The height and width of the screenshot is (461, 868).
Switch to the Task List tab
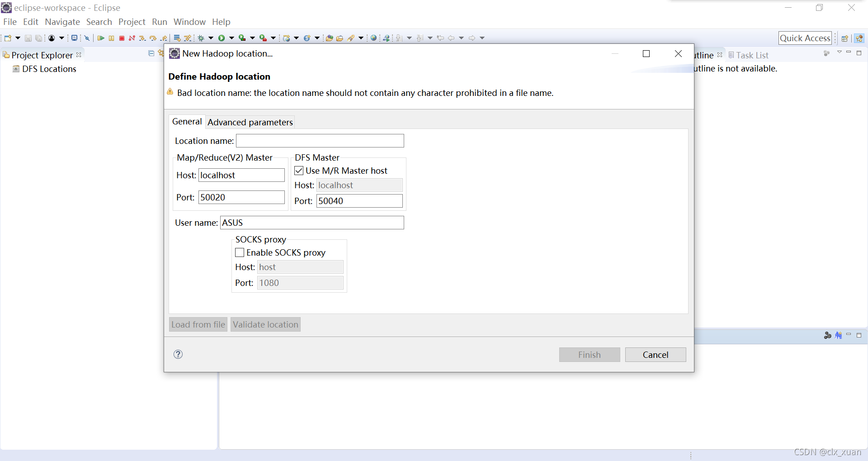point(748,55)
